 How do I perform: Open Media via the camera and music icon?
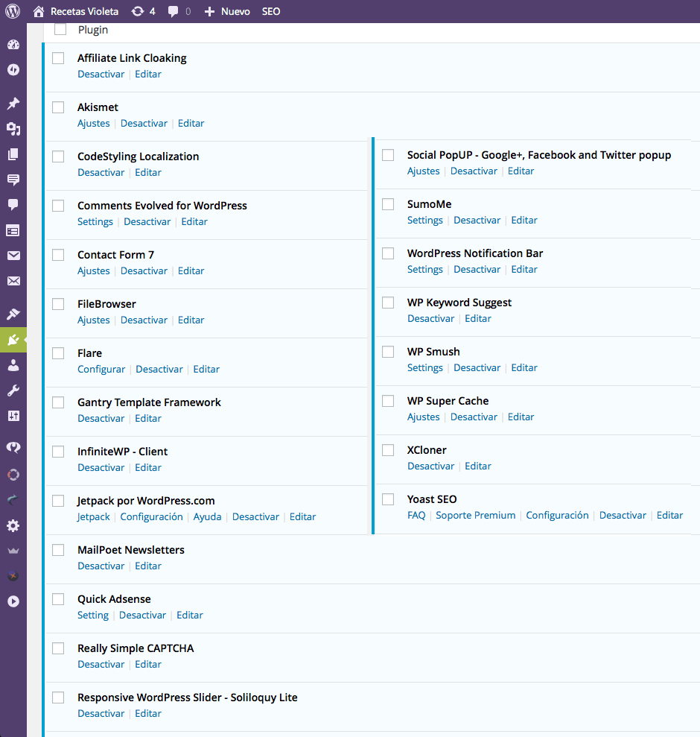(13, 129)
